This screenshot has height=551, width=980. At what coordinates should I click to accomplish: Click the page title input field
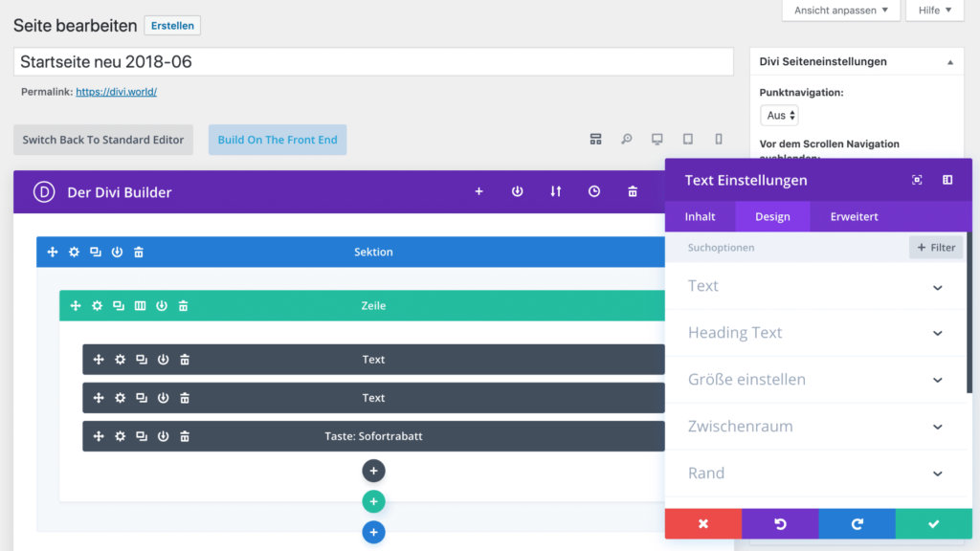point(374,62)
